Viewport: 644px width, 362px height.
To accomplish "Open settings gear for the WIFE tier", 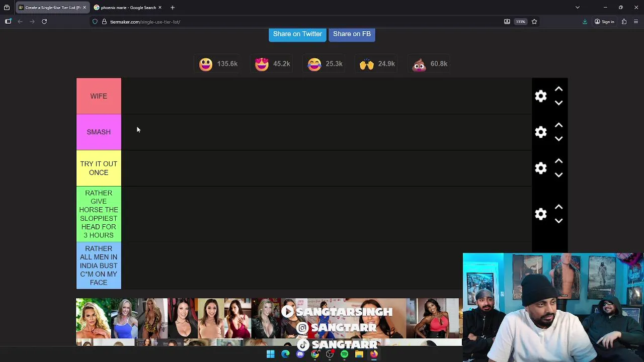I will point(541,96).
